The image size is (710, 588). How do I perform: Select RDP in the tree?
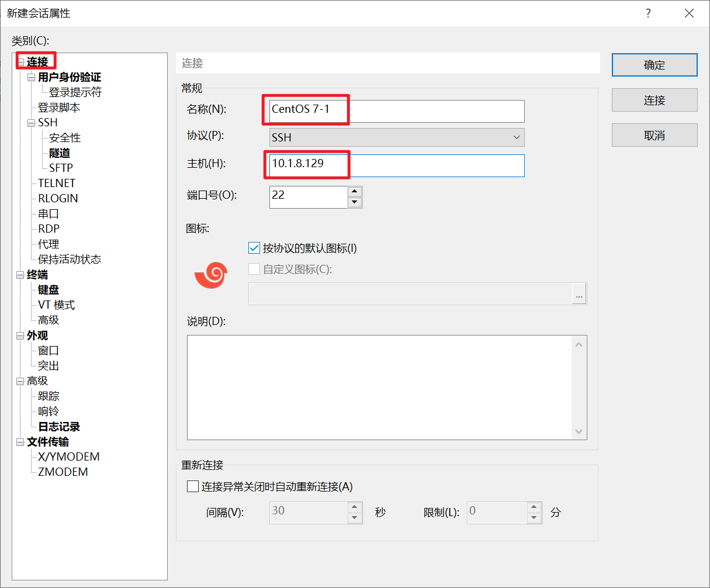tap(49, 229)
